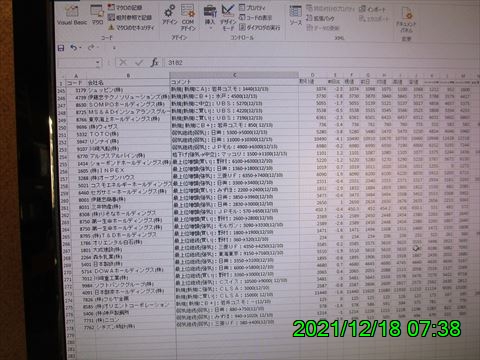Open COM Add-ins dialog
Image resolution: width=480 pixels, height=360 pixels.
(188, 17)
